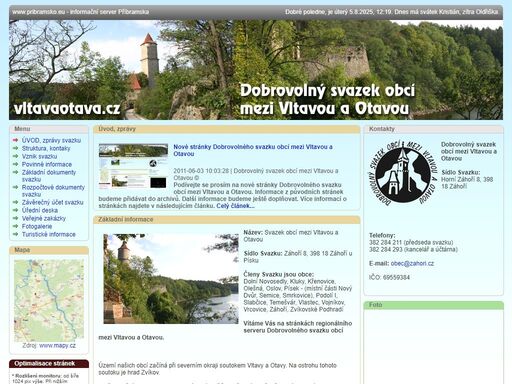
Task: Click the date and greeting text in header
Action: [x=391, y=12]
